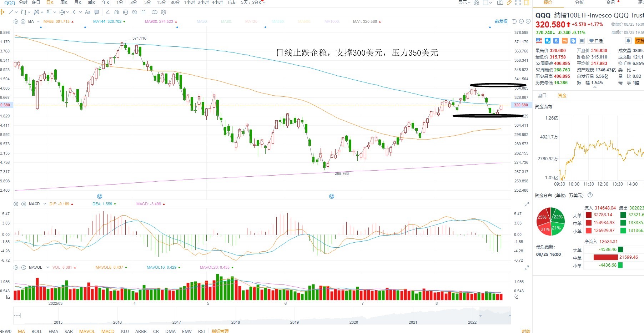Remove the MACD indicator with X
The width and height of the screenshot is (644, 333).
click(x=24, y=204)
